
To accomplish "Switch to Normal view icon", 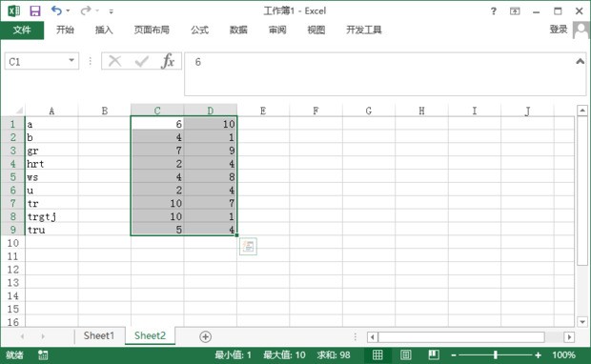I will point(377,355).
